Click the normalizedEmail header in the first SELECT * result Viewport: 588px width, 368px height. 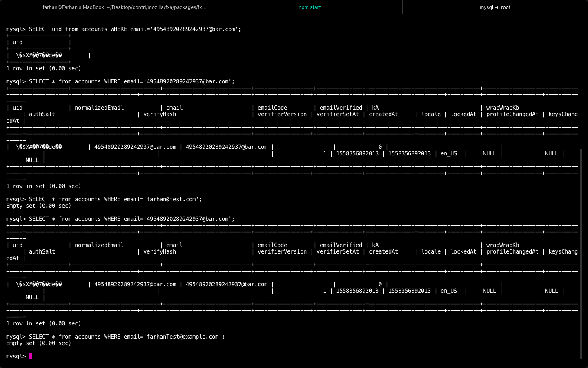point(99,108)
